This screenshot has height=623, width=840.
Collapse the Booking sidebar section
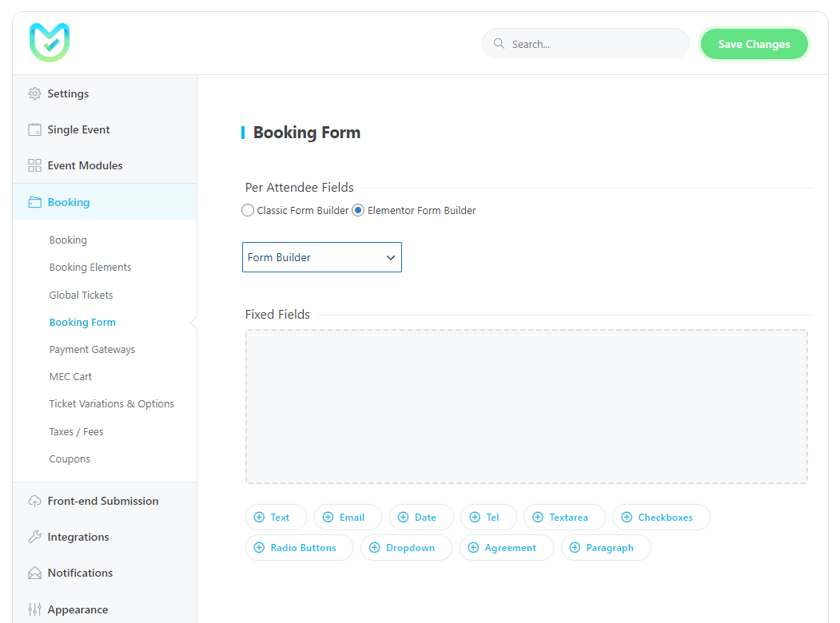point(69,202)
